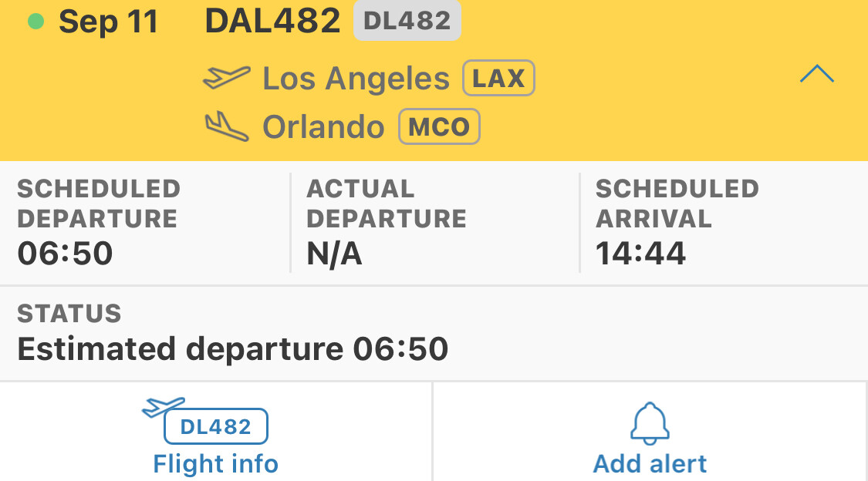Screen dimensions: 868x481
Task: Tap the Estimated departure 06:50 status row
Action: 434,333
